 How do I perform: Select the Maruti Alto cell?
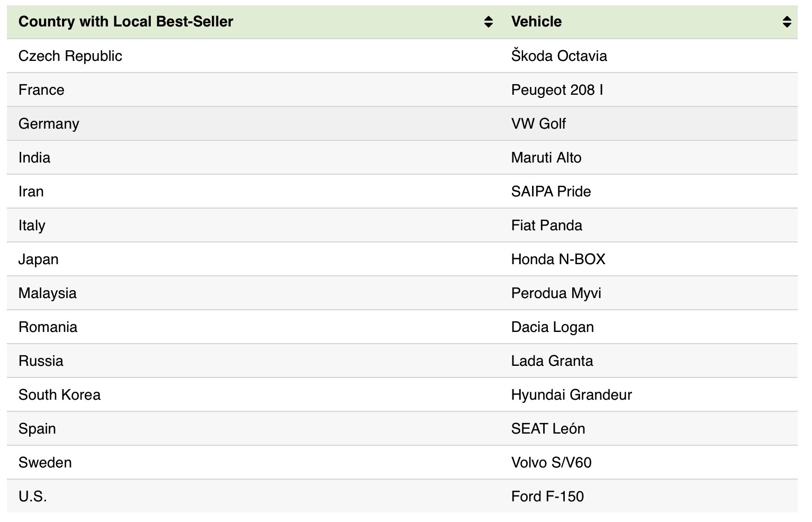[x=546, y=158]
